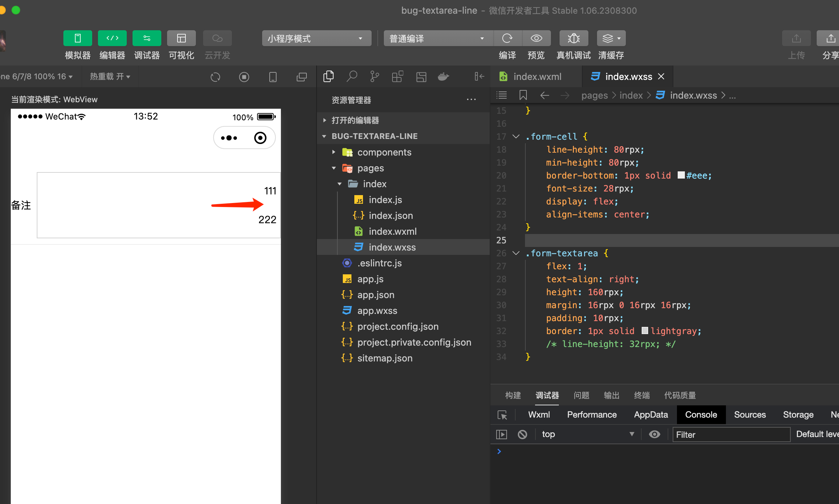The width and height of the screenshot is (839, 504).
Task: Activate the element inspector select icon
Action: click(502, 415)
